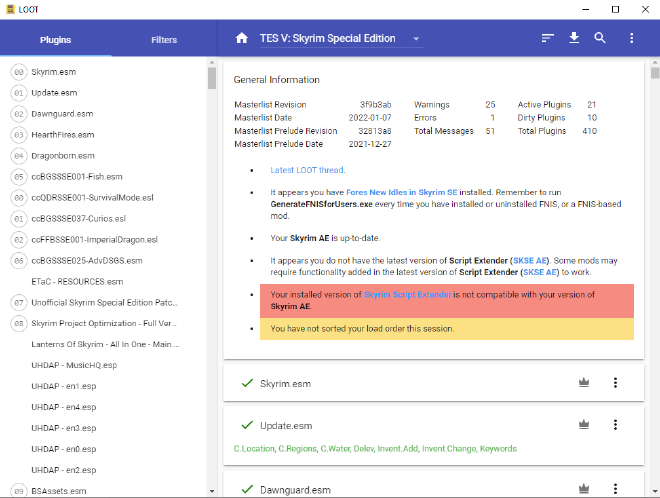
Task: Click the crown icon on Skyrim.esm card
Action: (x=584, y=383)
